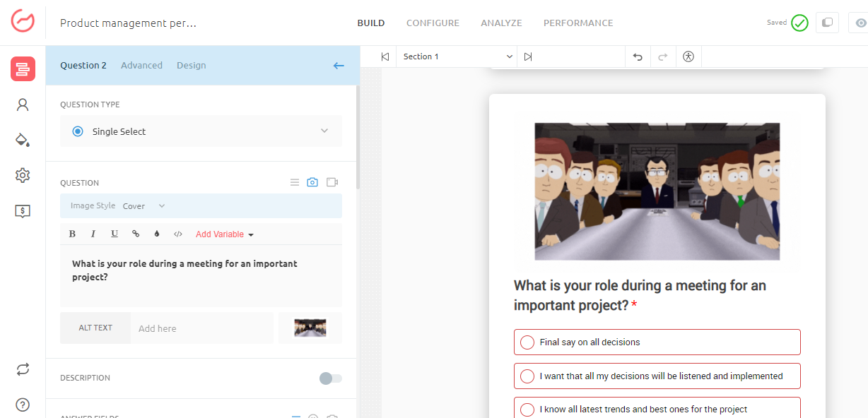The height and width of the screenshot is (418, 868).
Task: Switch to the Design tab
Action: pos(192,66)
